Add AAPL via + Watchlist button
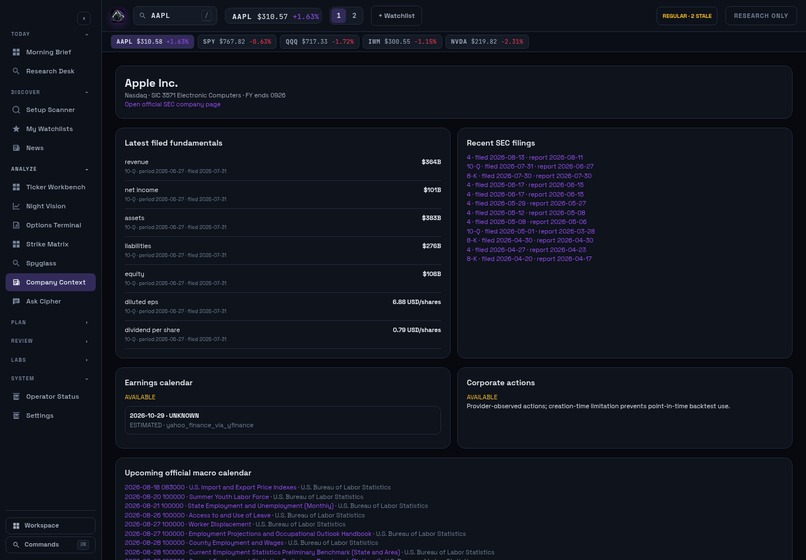This screenshot has height=560, width=806. (396, 16)
